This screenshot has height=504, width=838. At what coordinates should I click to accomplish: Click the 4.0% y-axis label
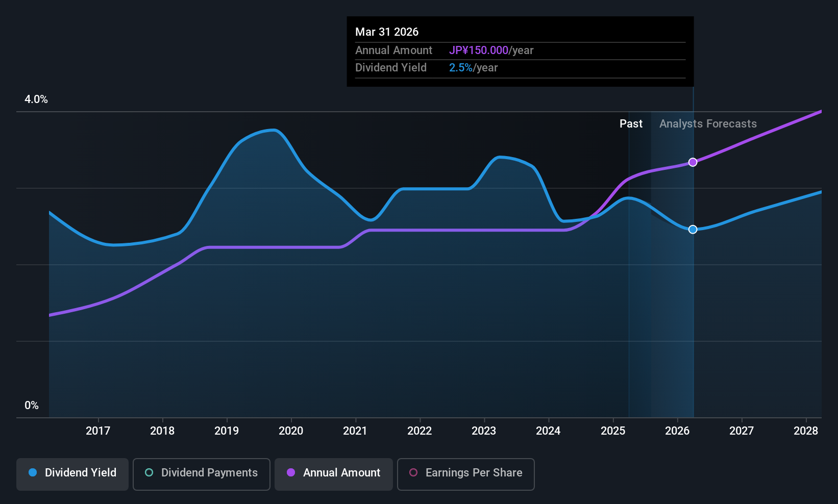36,99
